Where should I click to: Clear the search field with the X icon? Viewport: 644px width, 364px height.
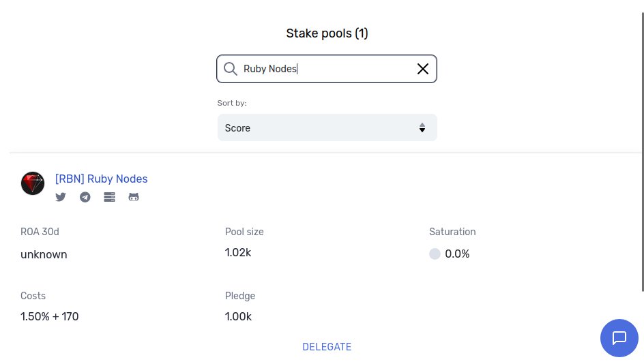[423, 69]
